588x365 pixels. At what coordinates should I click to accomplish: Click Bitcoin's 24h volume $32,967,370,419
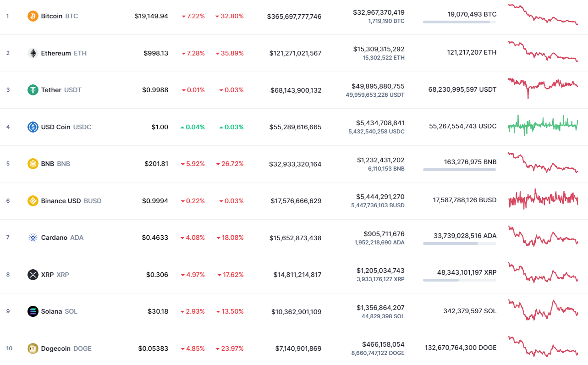[379, 12]
